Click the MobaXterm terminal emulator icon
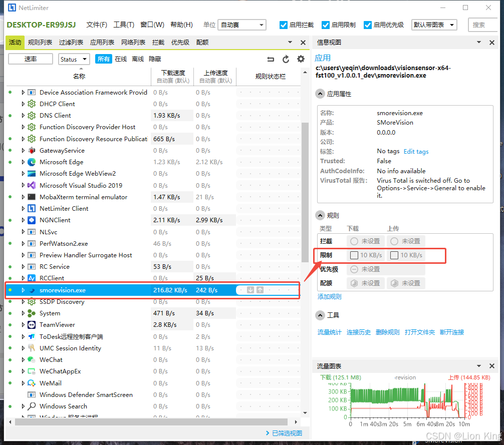This screenshot has width=504, height=445. coord(32,197)
